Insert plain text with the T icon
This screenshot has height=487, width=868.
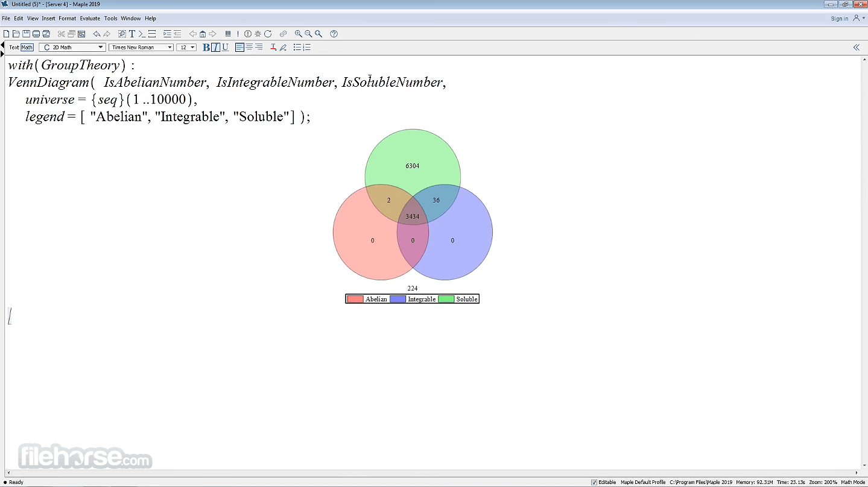coord(132,34)
